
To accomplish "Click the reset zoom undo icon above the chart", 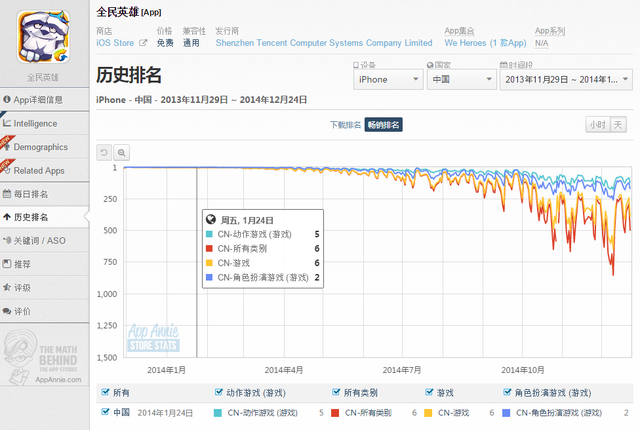I will [104, 153].
